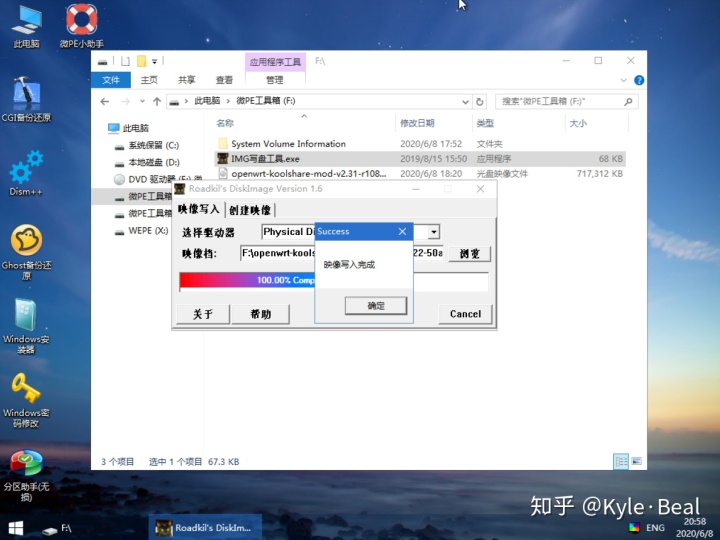Switch to details view layout icon
Viewport: 720px width, 540px height.
[621, 461]
